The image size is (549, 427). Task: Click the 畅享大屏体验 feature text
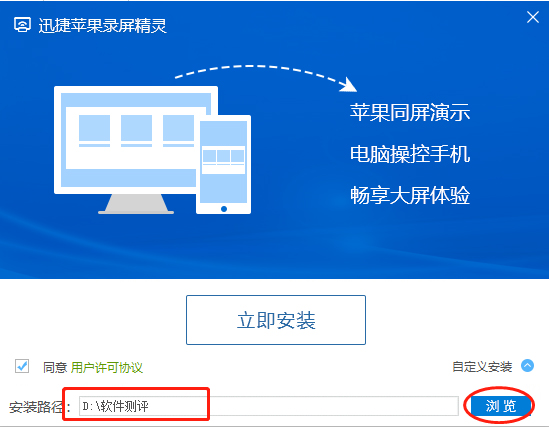410,195
